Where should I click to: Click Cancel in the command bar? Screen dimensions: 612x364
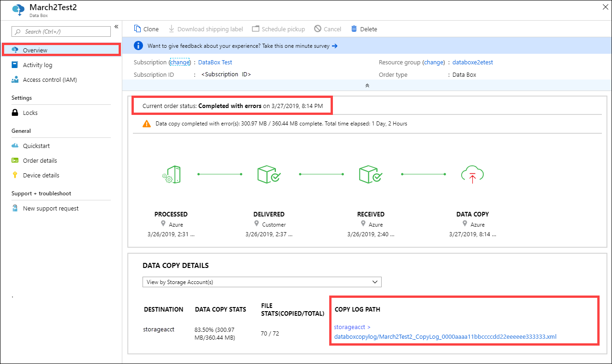tap(327, 28)
